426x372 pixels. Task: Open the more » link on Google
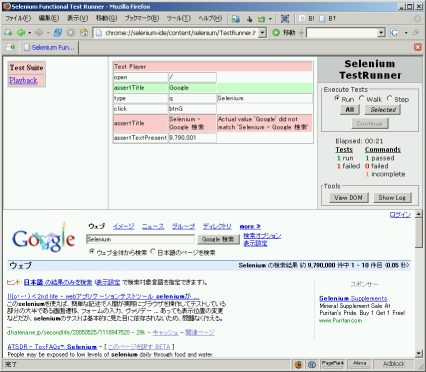pos(250,227)
